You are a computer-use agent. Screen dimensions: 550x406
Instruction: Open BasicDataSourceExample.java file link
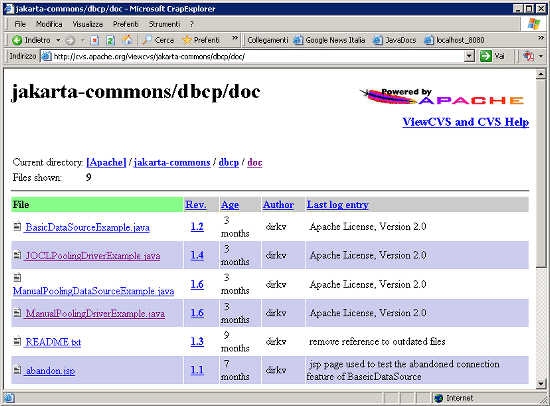88,227
